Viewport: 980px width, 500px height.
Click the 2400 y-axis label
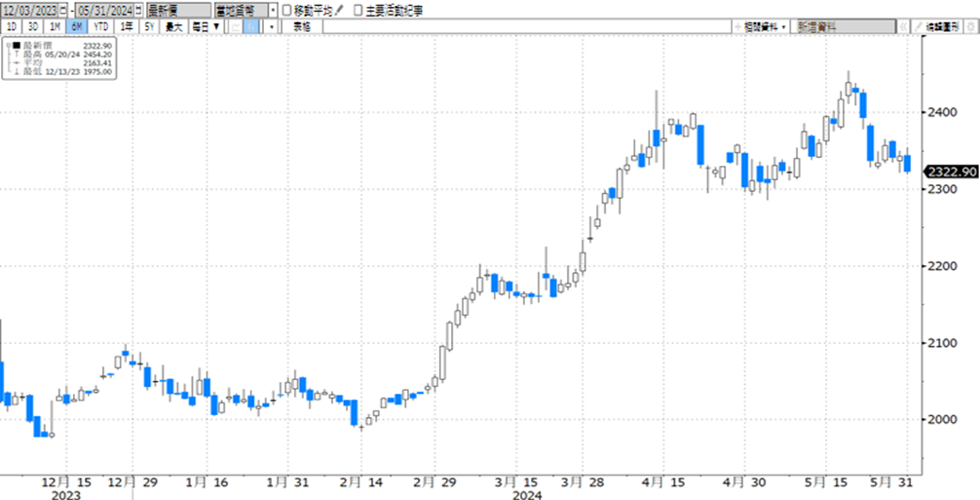point(941,112)
